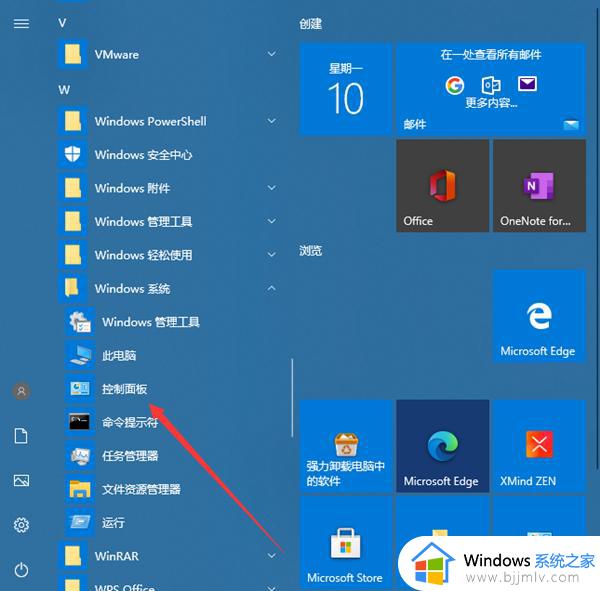The image size is (600, 591).
Task: Click the Outlook icon in mail tile
Action: [491, 85]
